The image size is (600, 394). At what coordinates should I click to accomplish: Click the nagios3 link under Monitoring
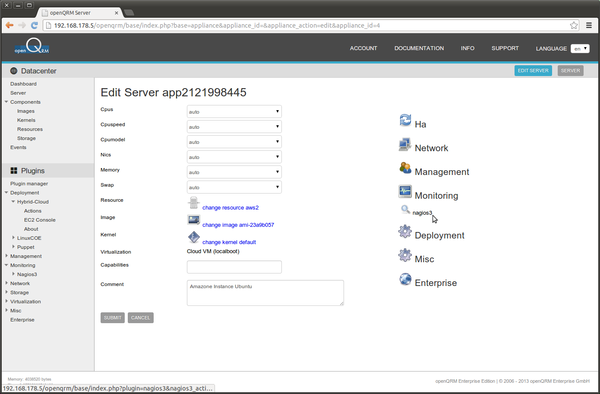click(422, 213)
